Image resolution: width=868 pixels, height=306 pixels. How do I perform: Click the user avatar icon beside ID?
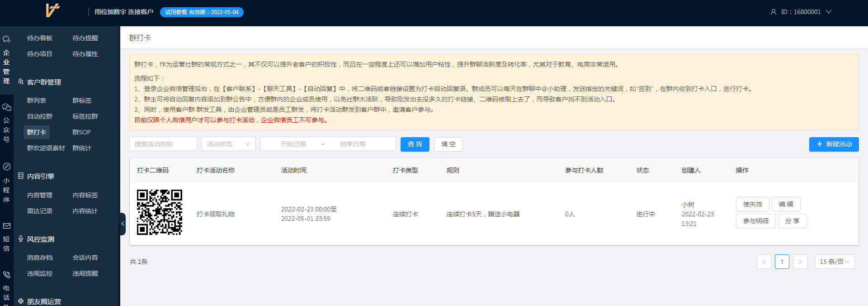tap(774, 12)
